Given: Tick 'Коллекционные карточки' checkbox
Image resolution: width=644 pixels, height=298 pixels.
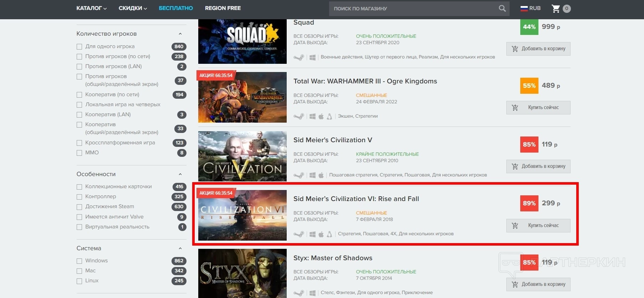Looking at the screenshot, I should 79,187.
